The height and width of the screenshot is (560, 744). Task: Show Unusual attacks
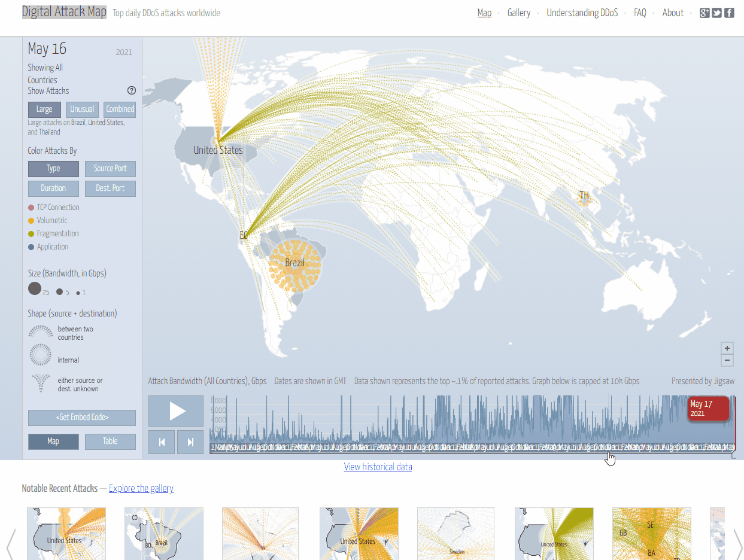tap(82, 109)
